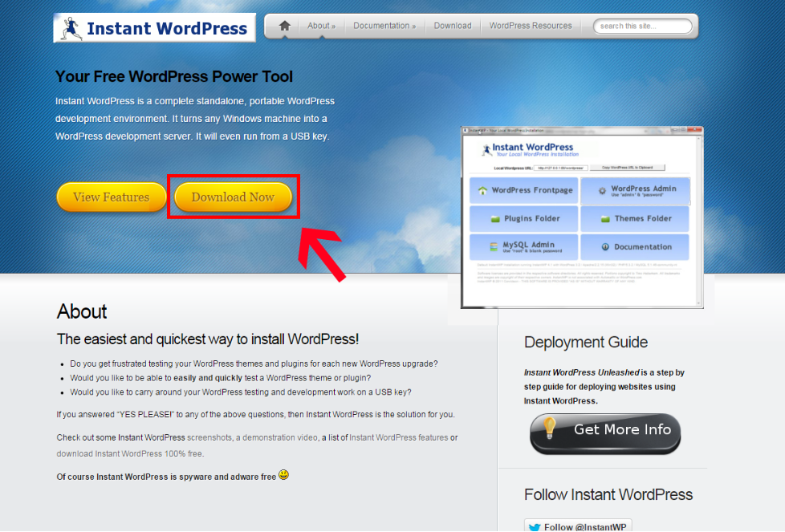Click the Get More Info button
This screenshot has width=785, height=532.
click(605, 433)
